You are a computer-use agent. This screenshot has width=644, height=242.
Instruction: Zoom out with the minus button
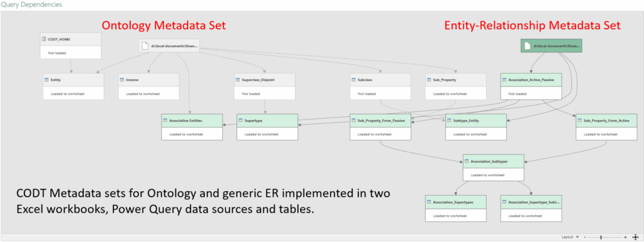[584, 237]
